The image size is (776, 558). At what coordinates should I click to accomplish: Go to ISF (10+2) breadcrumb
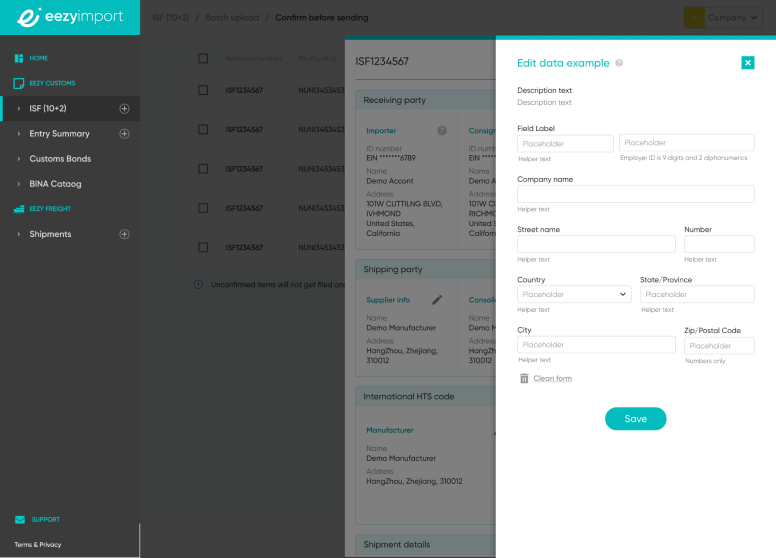[x=171, y=18]
